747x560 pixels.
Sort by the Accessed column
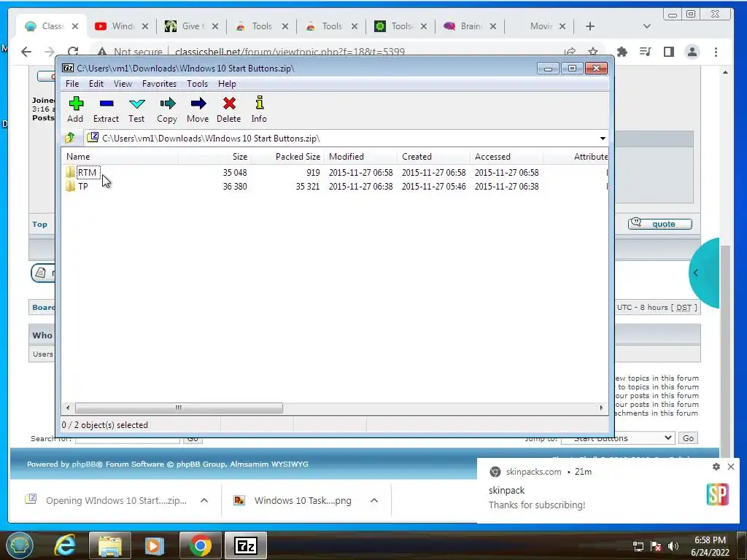pos(506,157)
